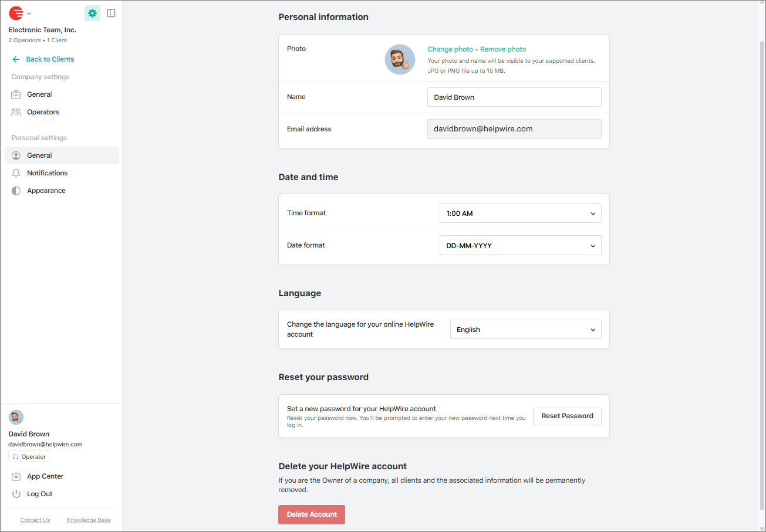Click the Log Out option
Viewport: 766px width, 532px height.
pyautogui.click(x=39, y=493)
